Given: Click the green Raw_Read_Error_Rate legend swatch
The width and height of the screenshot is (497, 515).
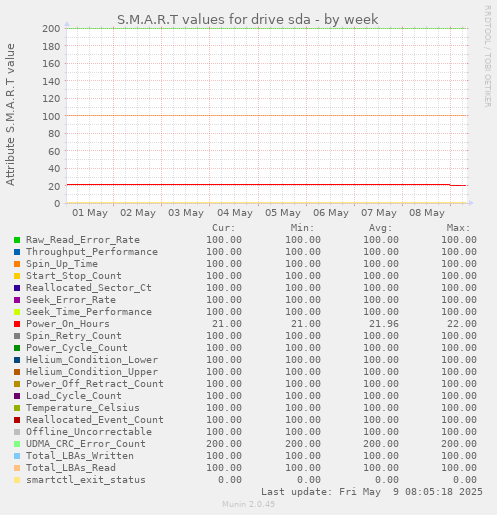Looking at the screenshot, I should (x=17, y=240).
